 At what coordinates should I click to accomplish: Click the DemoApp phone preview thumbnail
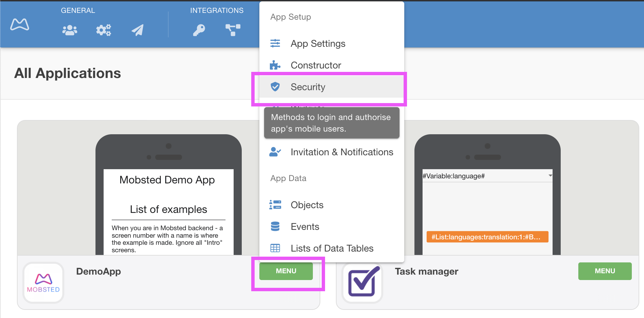click(x=169, y=195)
